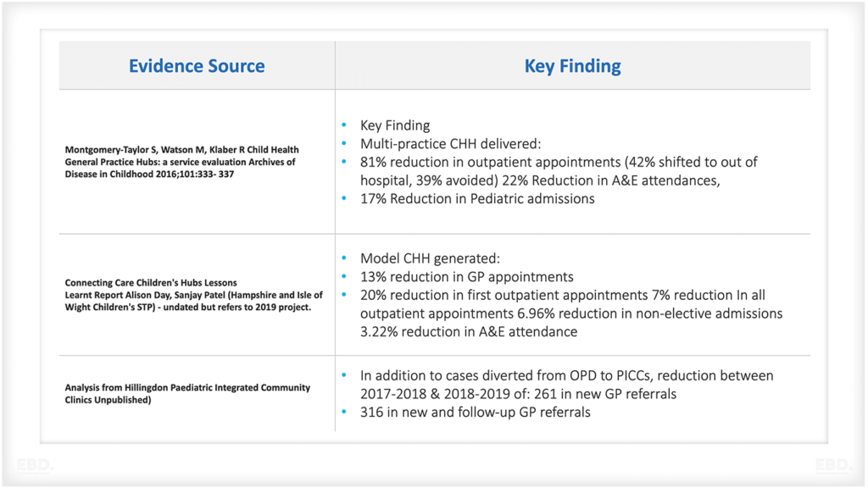Click the bullet before "17% Reduction in Pediatric admissions"
Image resolution: width=868 pixels, height=488 pixels.
(x=344, y=199)
